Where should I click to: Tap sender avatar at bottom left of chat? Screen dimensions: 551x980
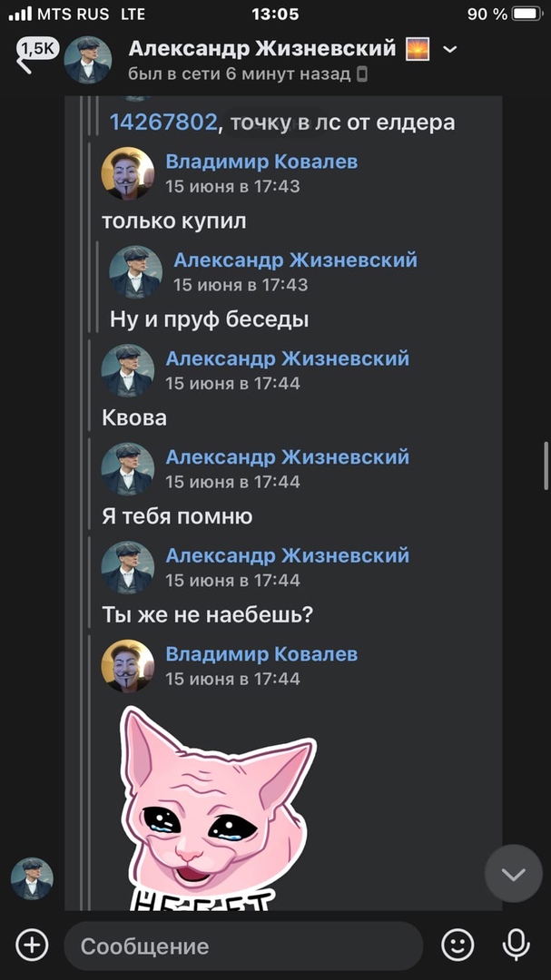32,878
